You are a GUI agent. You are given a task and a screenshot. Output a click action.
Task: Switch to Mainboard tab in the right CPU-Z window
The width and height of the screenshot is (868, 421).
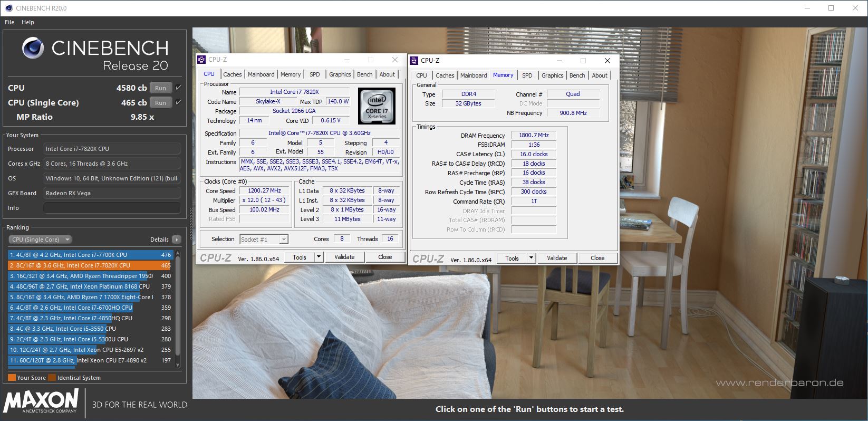pyautogui.click(x=474, y=75)
